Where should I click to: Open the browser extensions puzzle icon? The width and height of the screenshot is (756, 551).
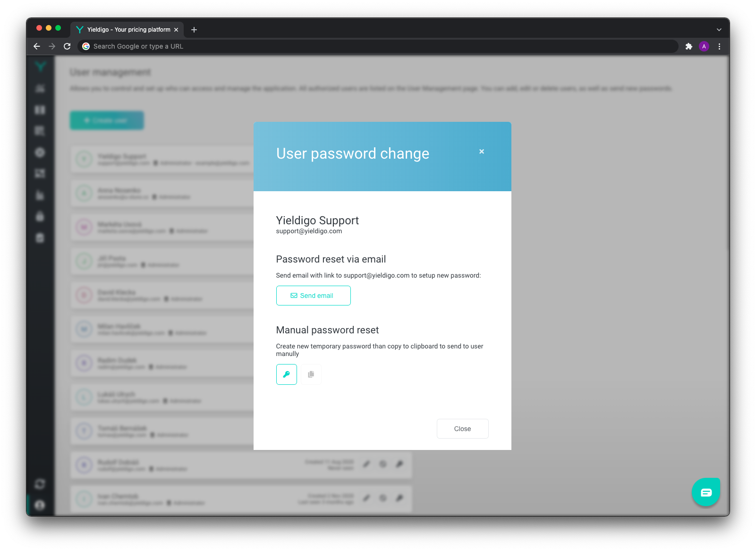tap(689, 46)
